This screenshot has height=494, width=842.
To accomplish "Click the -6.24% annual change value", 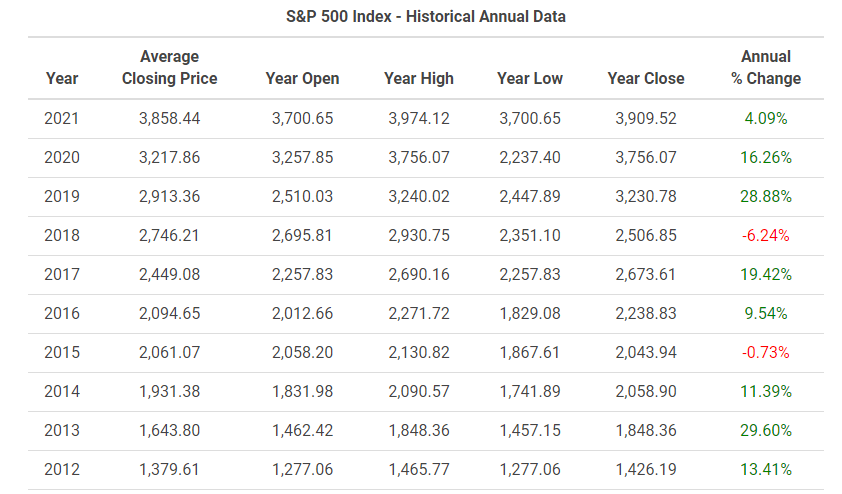I will click(x=766, y=235).
